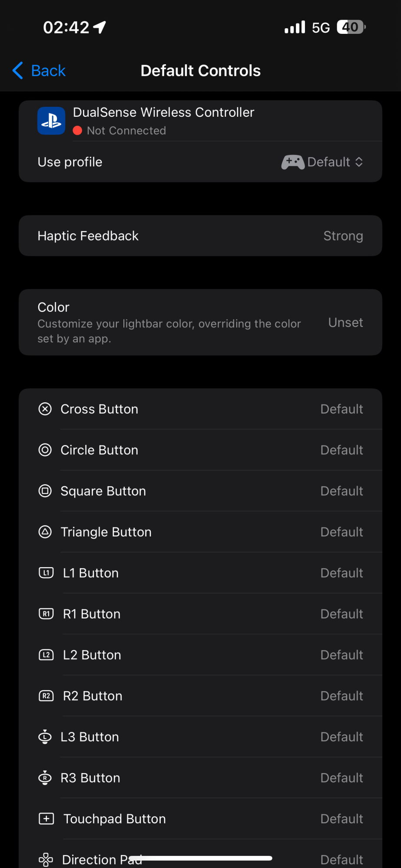Viewport: 401px width, 868px height.
Task: Tap the R2 button icon
Action: (x=46, y=696)
